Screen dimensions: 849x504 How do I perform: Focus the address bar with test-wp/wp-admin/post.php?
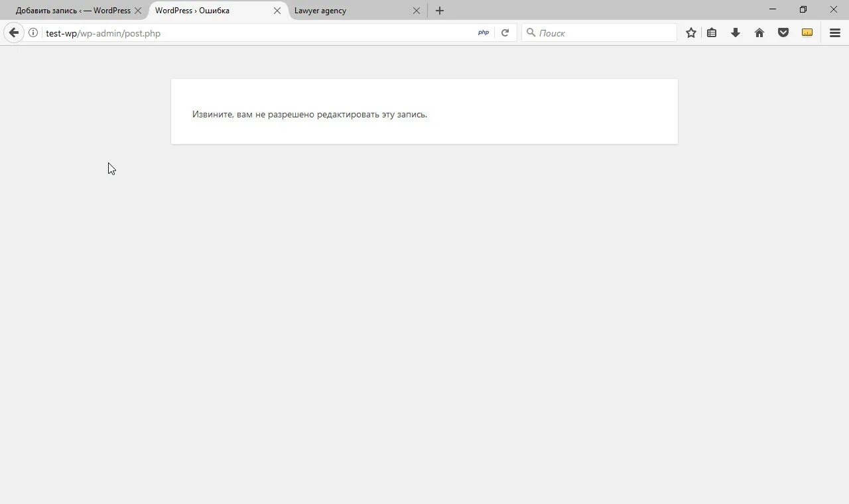(259, 32)
